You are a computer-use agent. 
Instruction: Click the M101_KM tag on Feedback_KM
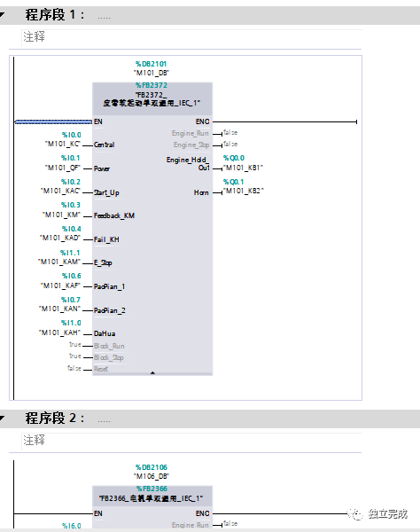point(61,215)
